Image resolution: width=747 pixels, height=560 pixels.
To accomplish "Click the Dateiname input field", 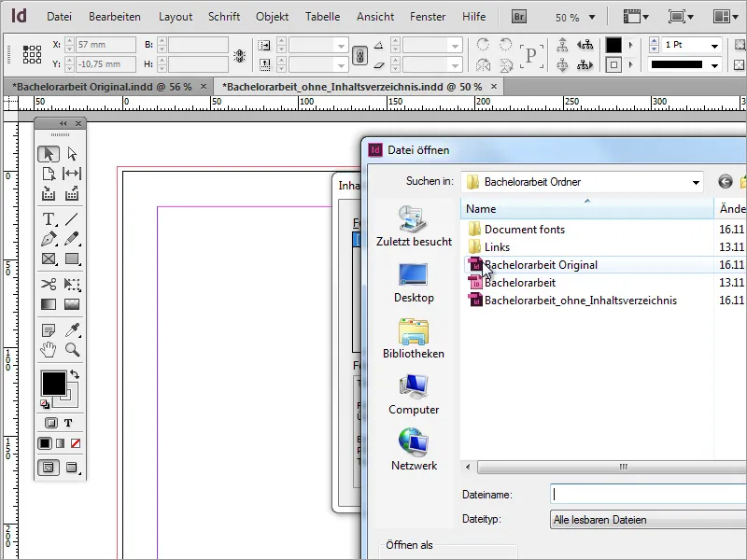I will click(648, 495).
